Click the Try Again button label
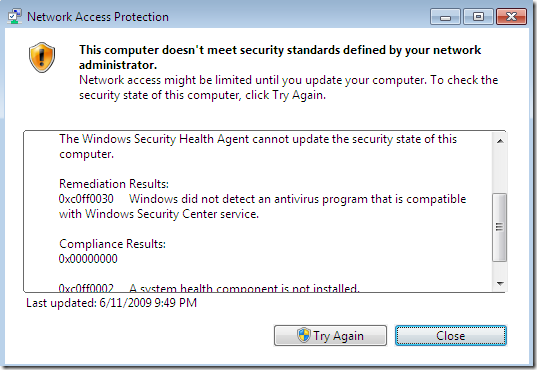The height and width of the screenshot is (370, 537). coord(338,336)
